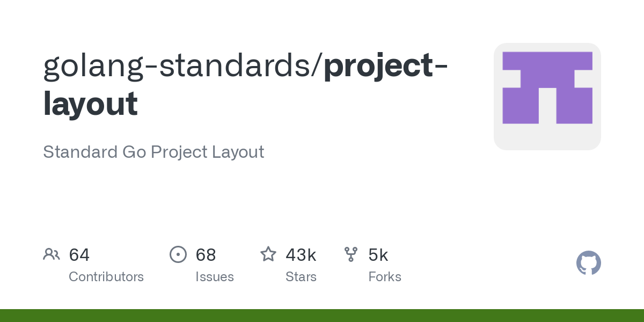Select the Forks label
Screen dimensions: 644x322
coord(385,277)
